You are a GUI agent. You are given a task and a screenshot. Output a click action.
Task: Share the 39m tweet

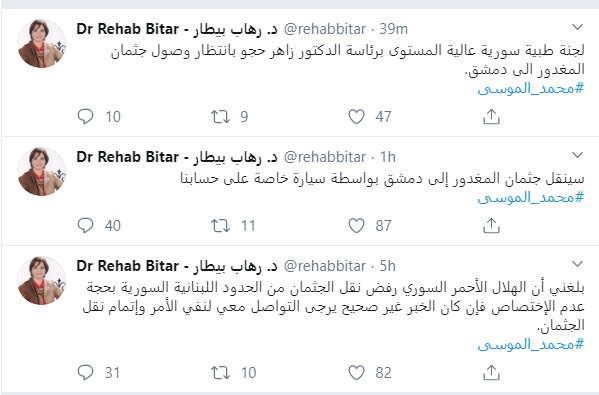tap(491, 117)
